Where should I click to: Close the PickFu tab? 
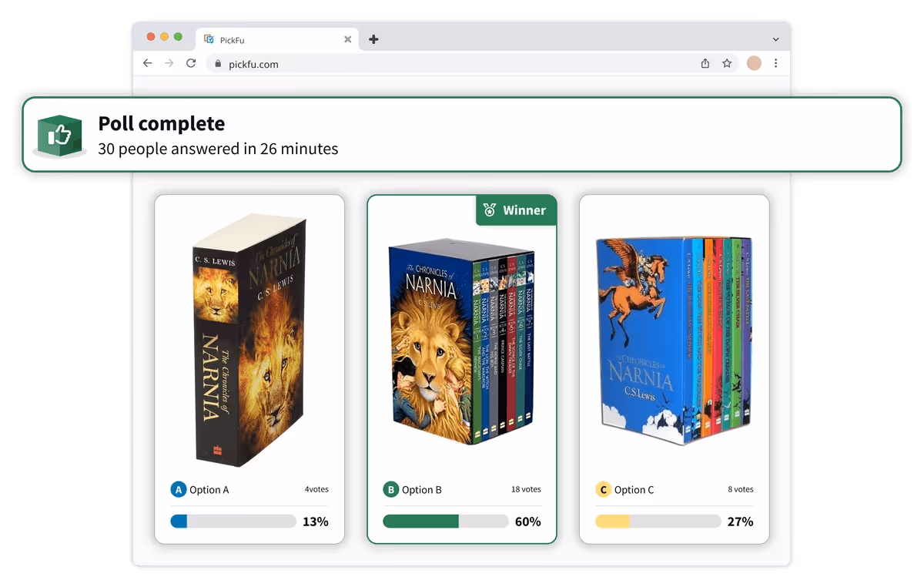(x=347, y=39)
